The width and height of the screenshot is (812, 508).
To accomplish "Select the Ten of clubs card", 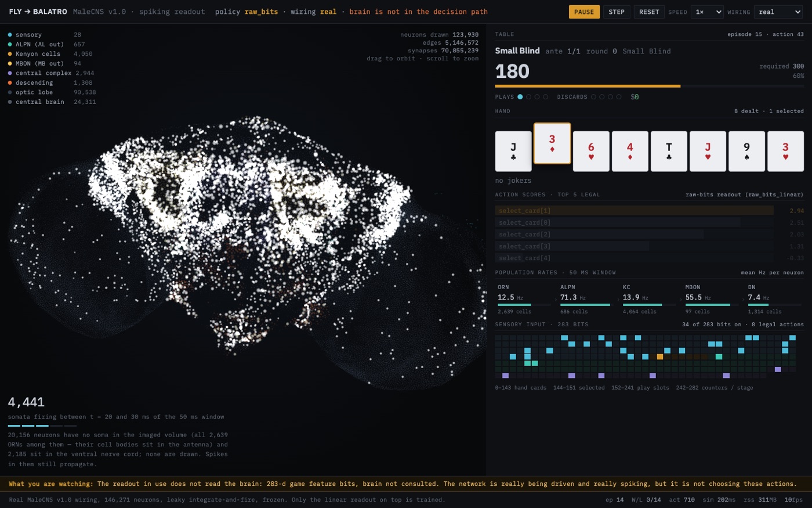I will click(669, 151).
